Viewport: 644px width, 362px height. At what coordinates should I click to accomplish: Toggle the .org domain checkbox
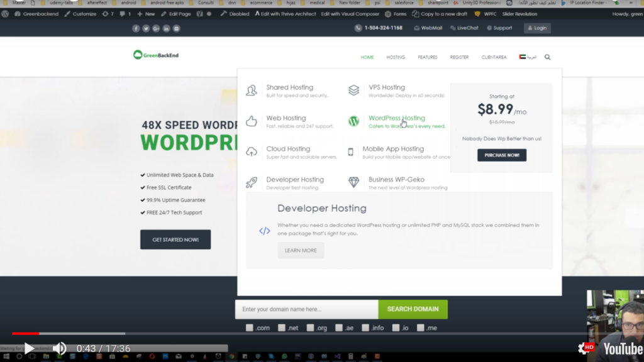tap(310, 327)
